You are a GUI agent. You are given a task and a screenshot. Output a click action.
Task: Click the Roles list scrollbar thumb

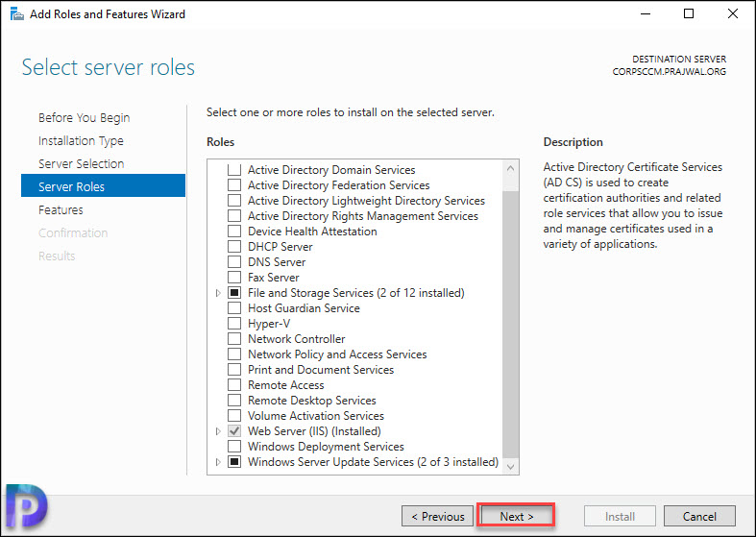tap(511, 324)
